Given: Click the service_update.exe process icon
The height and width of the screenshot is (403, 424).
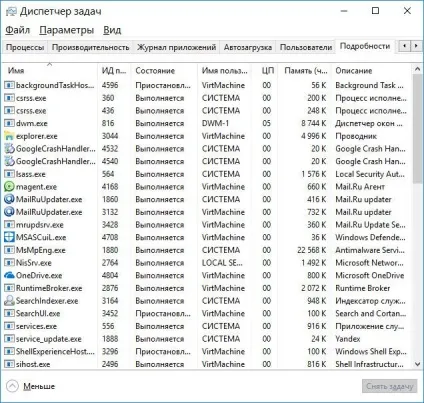Looking at the screenshot, I should (x=9, y=339).
